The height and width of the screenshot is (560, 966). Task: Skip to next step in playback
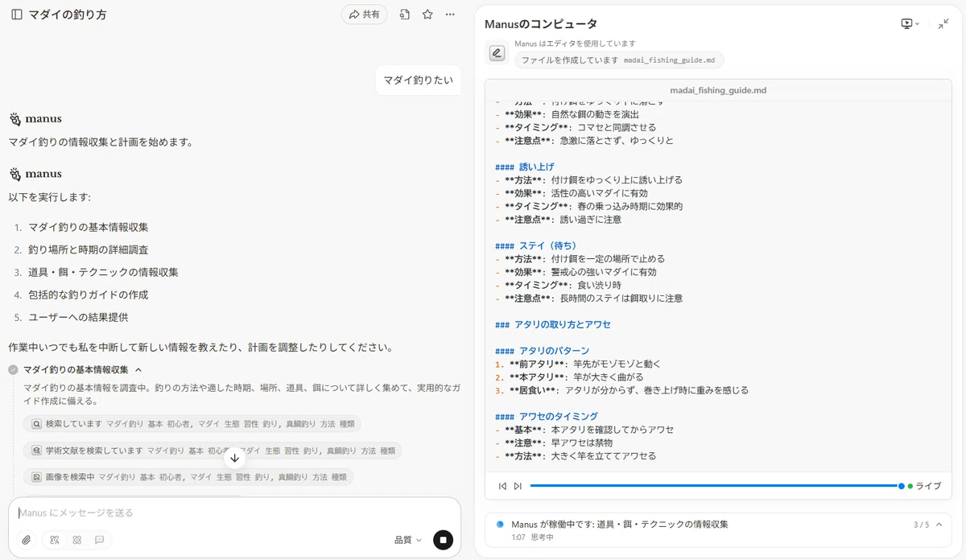pyautogui.click(x=518, y=486)
